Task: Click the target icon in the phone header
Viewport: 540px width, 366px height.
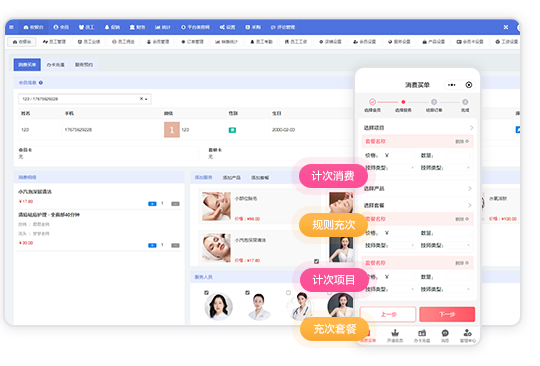Action: tap(469, 85)
